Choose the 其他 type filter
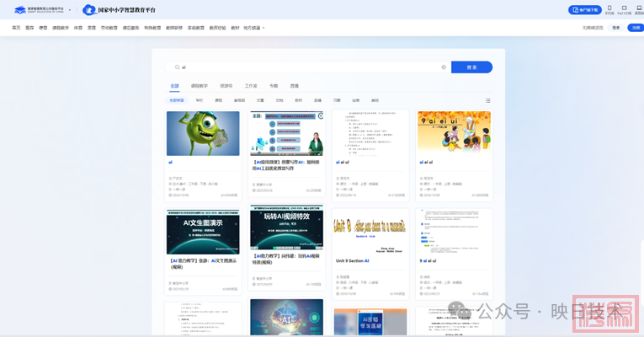This screenshot has width=644, height=337. [375, 100]
